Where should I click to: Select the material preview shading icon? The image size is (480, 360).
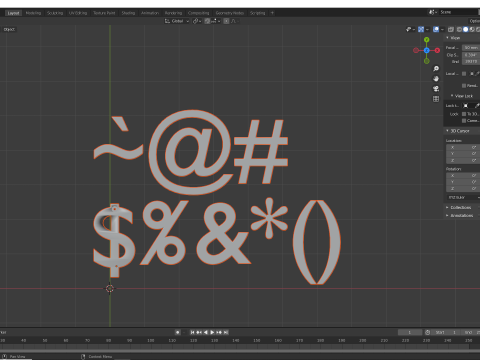472,29
